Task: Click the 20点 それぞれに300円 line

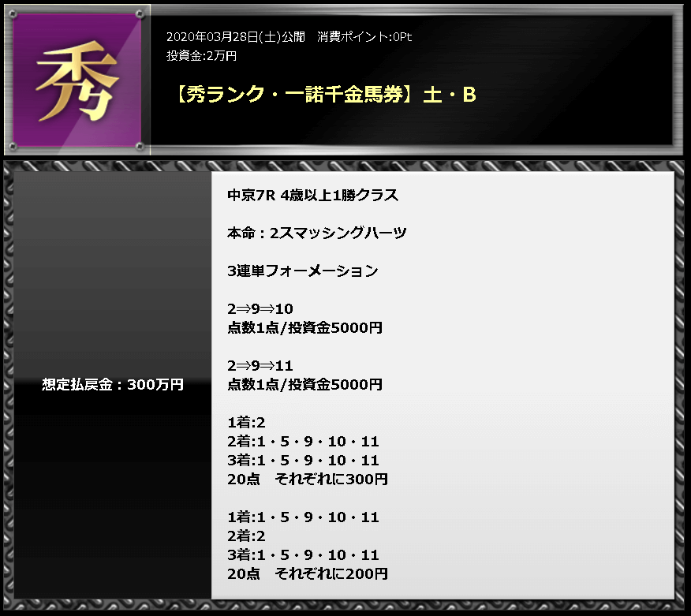Action: pyautogui.click(x=307, y=480)
